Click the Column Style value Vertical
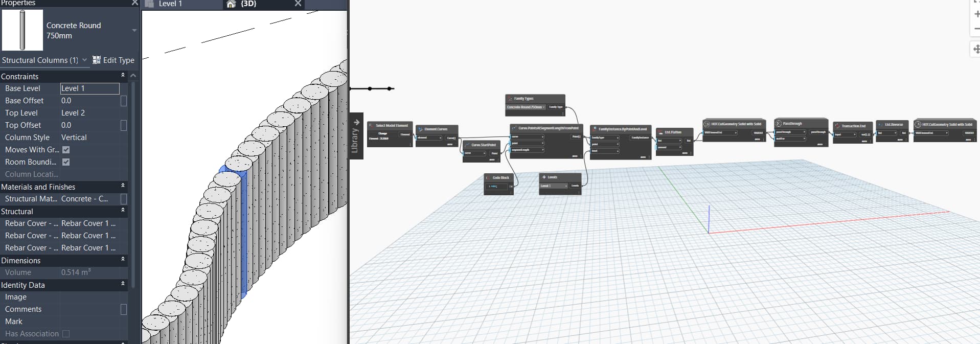This screenshot has height=344, width=980. point(74,137)
